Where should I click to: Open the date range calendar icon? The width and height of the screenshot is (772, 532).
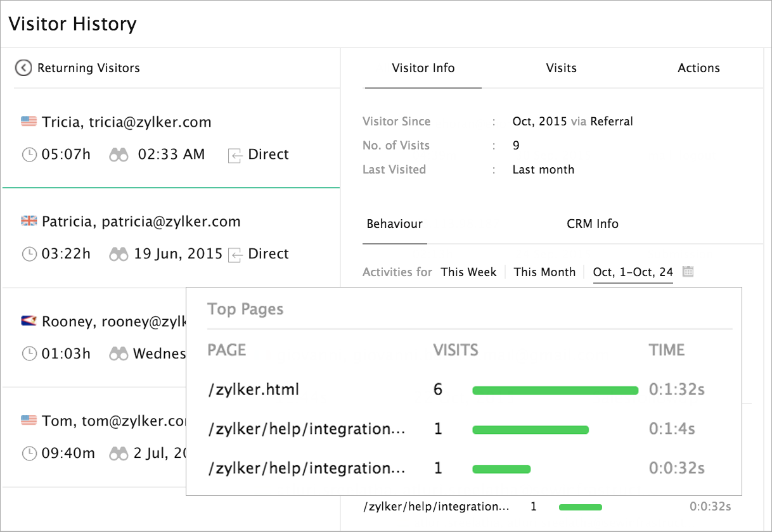pos(688,272)
